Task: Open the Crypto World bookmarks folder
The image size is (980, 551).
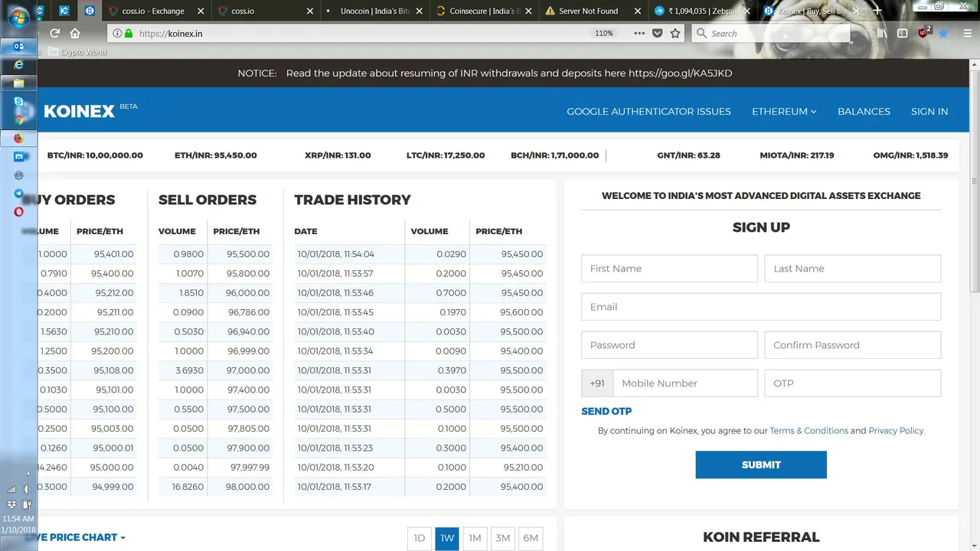Action: coord(77,52)
